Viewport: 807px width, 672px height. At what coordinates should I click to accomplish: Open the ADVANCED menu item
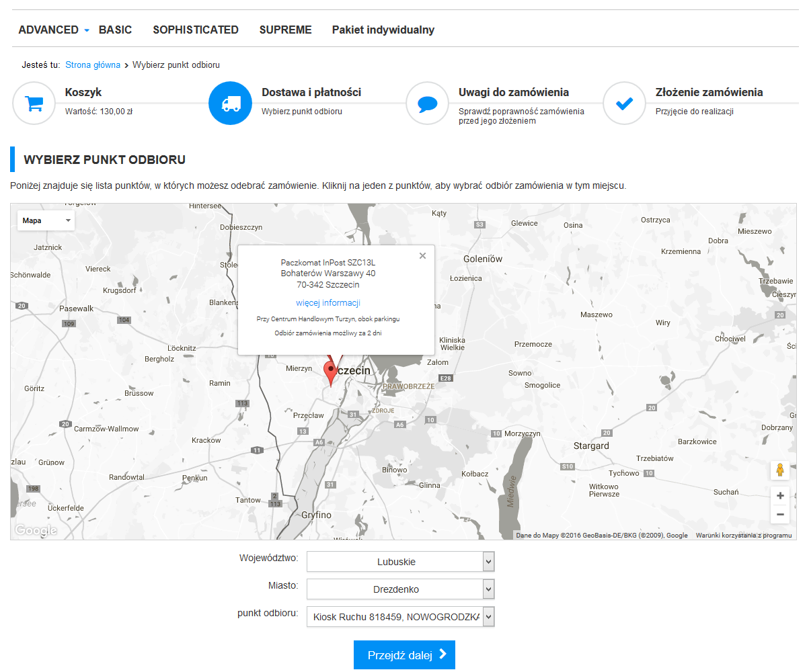pos(48,30)
